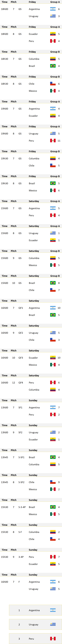Select Peru flag in SF1 match
Viewport: 62px width, 644px height.
(53, 415)
